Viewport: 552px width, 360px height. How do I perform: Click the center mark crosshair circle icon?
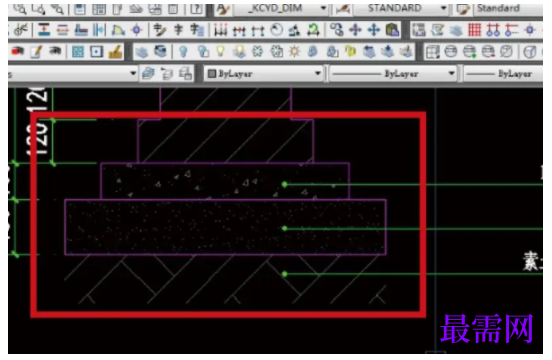(137, 31)
